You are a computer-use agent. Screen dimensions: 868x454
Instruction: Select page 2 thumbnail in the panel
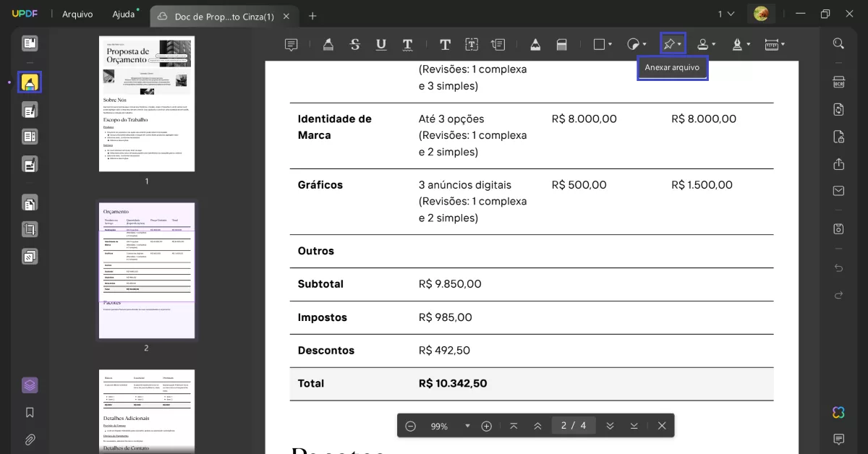(146, 270)
